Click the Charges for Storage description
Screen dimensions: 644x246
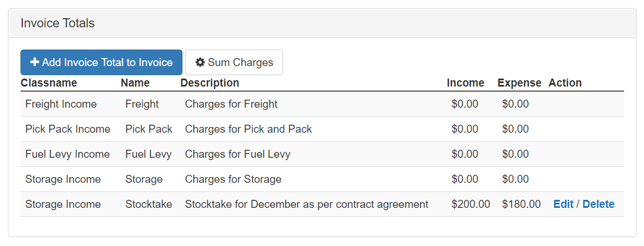tap(233, 179)
